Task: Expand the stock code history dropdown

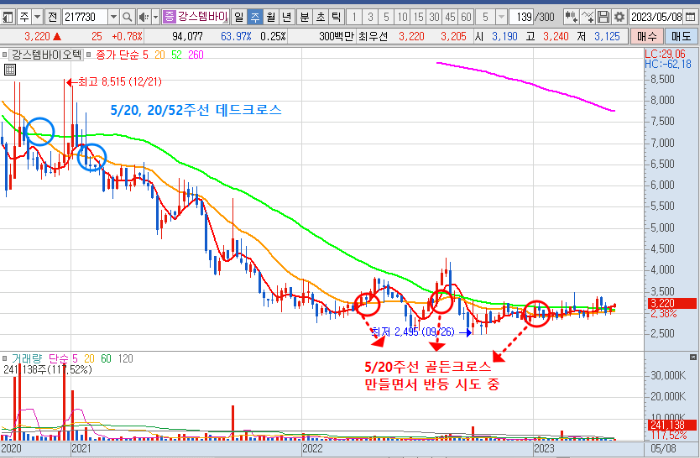Action: click(113, 17)
